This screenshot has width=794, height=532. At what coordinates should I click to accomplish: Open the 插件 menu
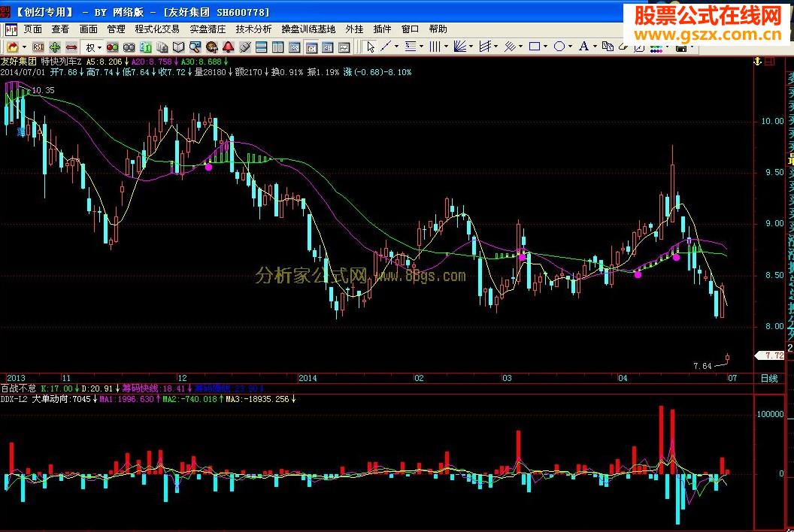[382, 29]
